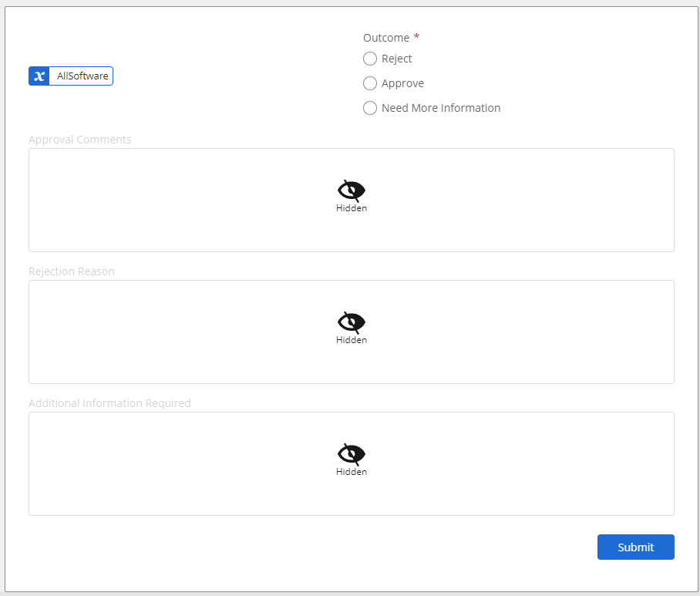Focus the Approval Comments text box
The height and width of the screenshot is (596, 700).
352,200
